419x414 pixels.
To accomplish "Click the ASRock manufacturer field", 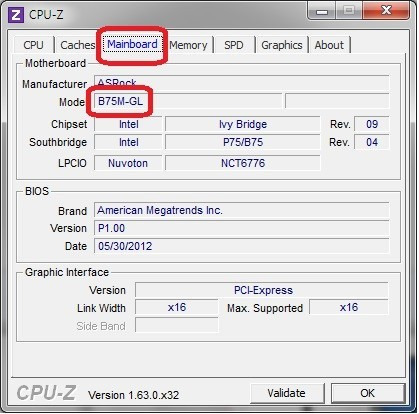I will tap(242, 83).
